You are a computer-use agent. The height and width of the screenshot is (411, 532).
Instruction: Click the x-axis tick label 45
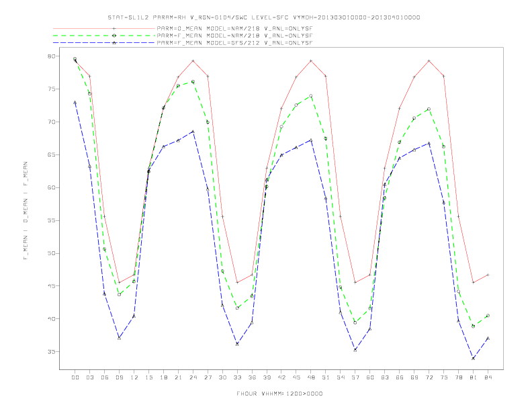(x=296, y=377)
